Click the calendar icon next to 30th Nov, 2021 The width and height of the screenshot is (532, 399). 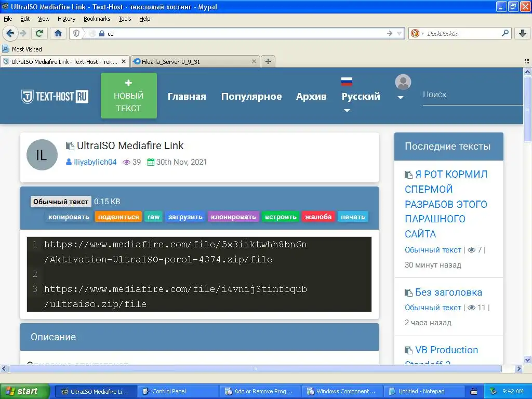[150, 162]
